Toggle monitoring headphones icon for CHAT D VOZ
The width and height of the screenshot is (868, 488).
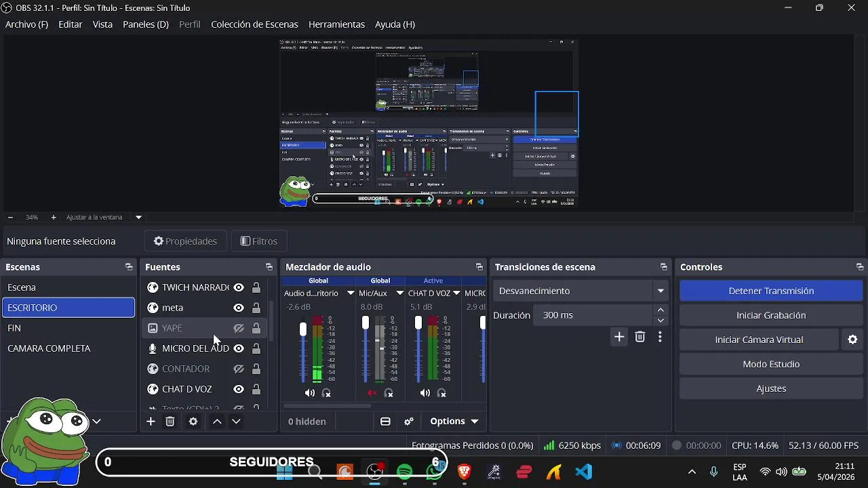[x=441, y=393]
